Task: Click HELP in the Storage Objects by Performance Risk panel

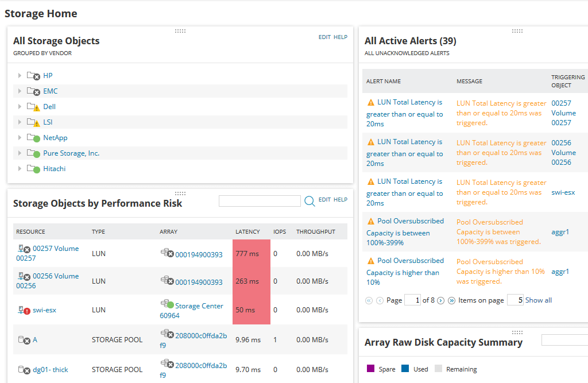Action: point(341,201)
